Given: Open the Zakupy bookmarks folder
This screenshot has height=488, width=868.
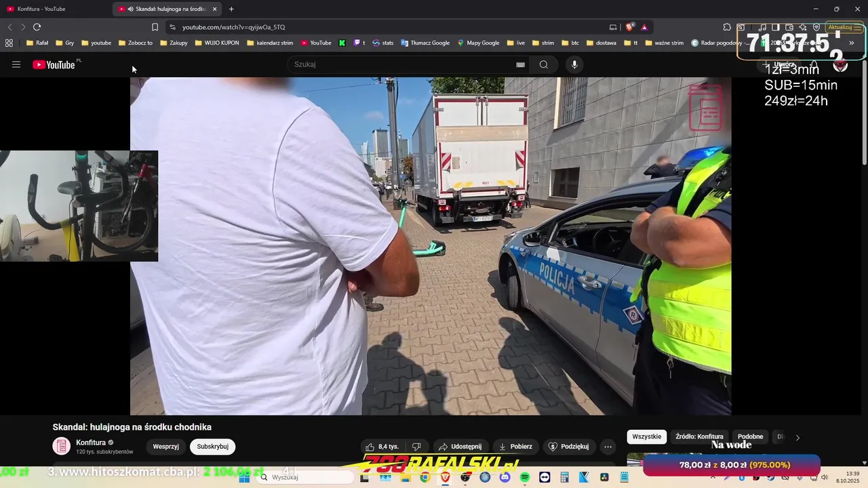Looking at the screenshot, I should pyautogui.click(x=174, y=43).
